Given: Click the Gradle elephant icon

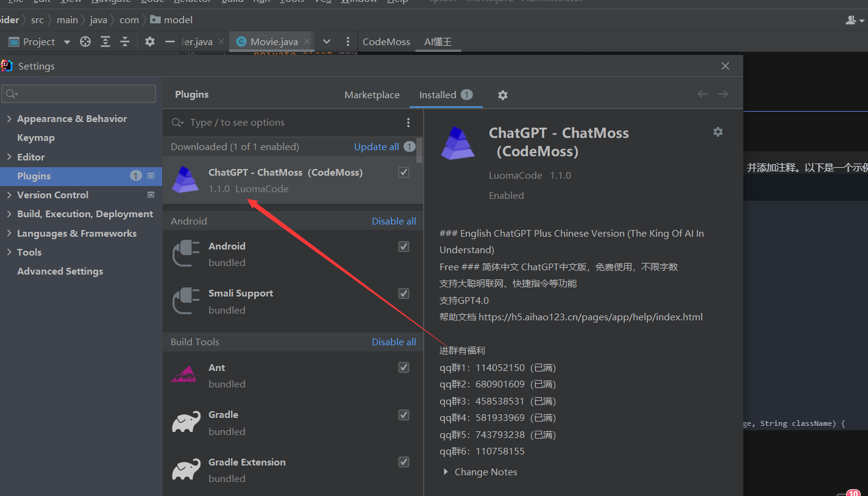Looking at the screenshot, I should pos(186,422).
